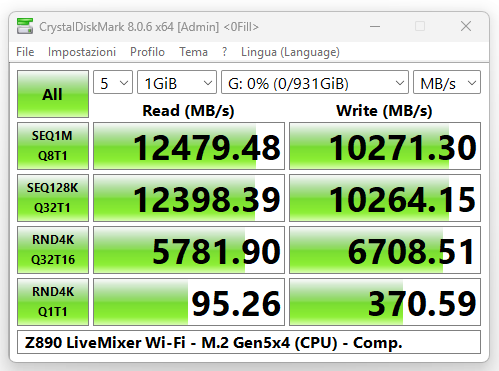This screenshot has width=499, height=371.
Task: Run the RND4K Q1T1 benchmark
Action: tap(53, 302)
